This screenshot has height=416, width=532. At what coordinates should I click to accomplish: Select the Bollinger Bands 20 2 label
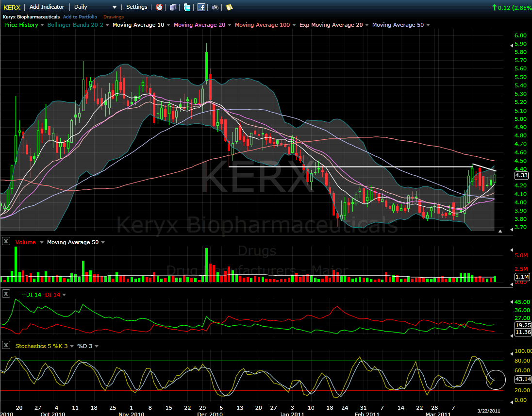click(x=75, y=25)
